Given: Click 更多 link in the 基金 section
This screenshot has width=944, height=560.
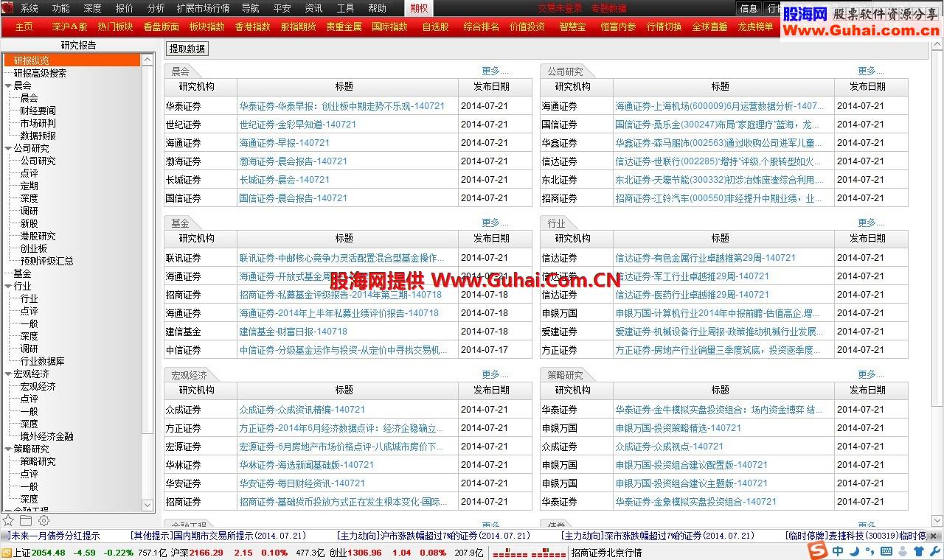Looking at the screenshot, I should coord(495,223).
